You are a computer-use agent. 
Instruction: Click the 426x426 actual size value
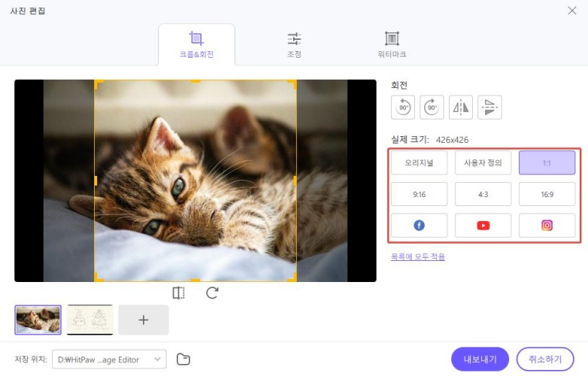point(452,140)
